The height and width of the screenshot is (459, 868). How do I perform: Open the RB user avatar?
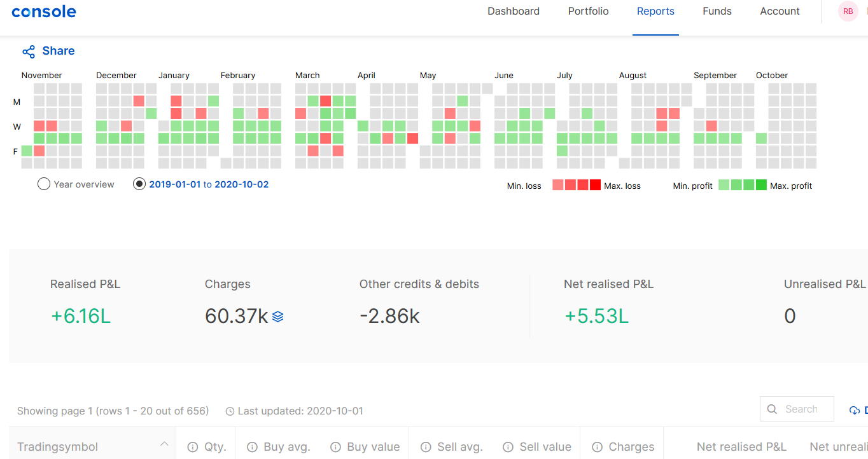click(848, 11)
